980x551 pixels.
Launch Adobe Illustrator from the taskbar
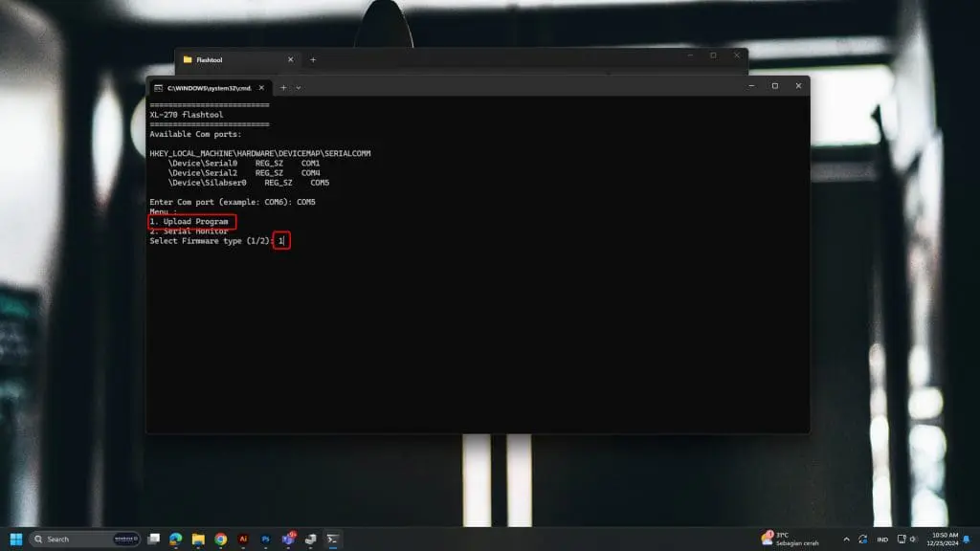pos(243,539)
